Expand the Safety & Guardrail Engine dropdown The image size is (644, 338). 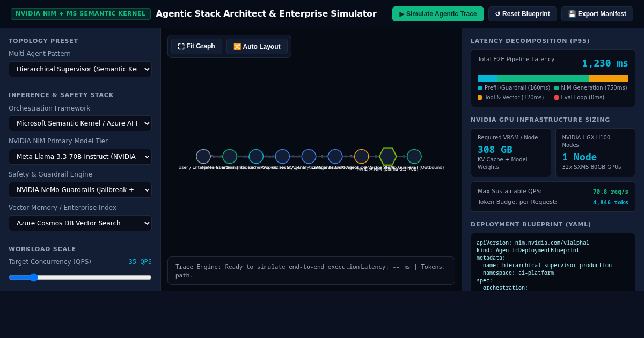(x=80, y=190)
